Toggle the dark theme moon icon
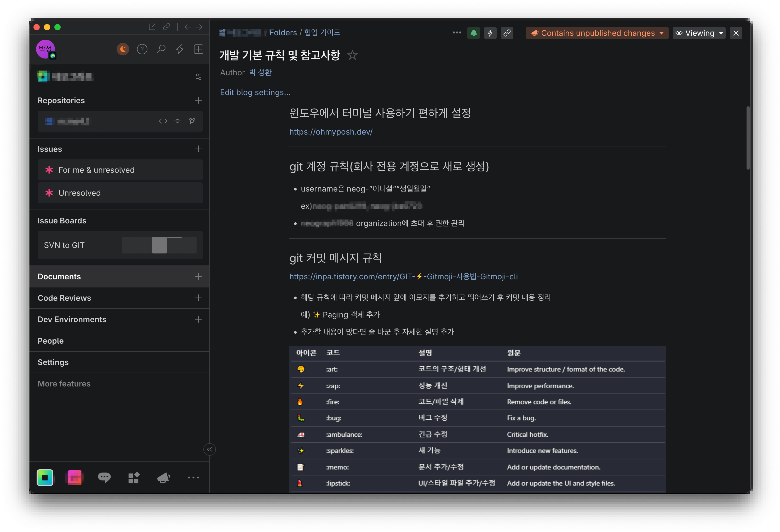This screenshot has width=780, height=532. pyautogui.click(x=123, y=49)
